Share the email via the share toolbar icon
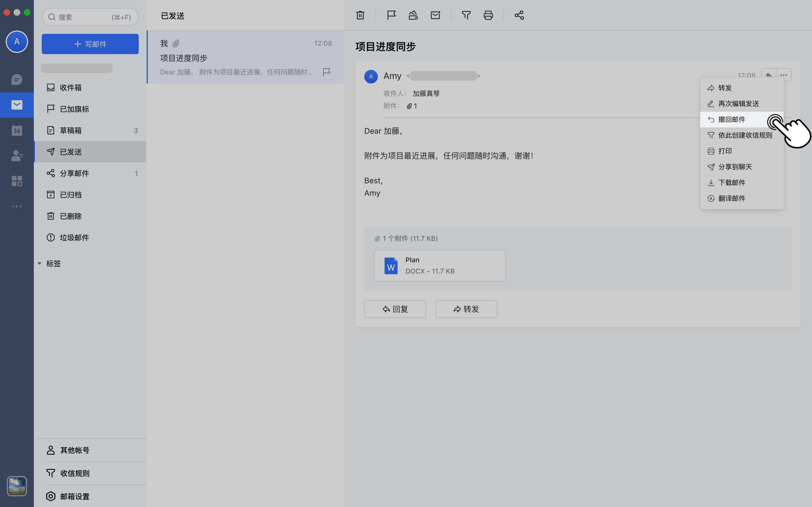 coord(519,15)
